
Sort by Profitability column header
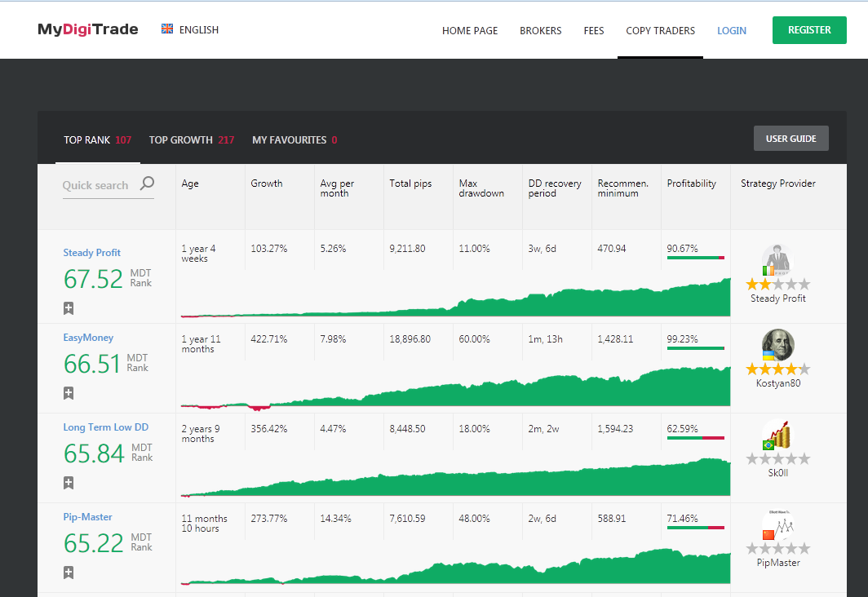click(x=692, y=184)
